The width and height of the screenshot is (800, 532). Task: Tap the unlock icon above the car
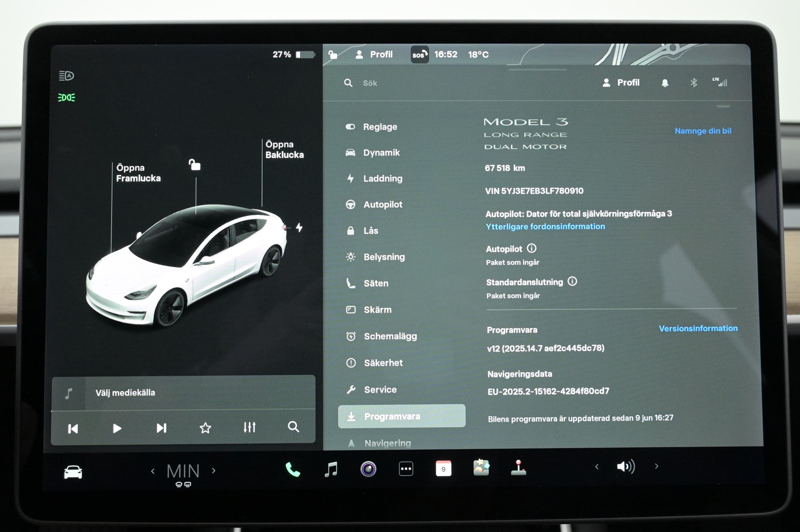coord(195,164)
